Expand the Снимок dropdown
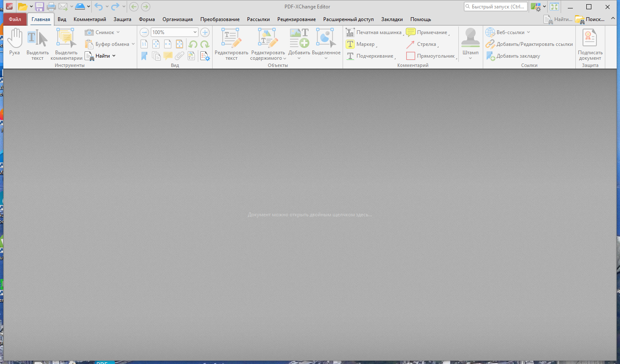620x364 pixels. tap(118, 32)
